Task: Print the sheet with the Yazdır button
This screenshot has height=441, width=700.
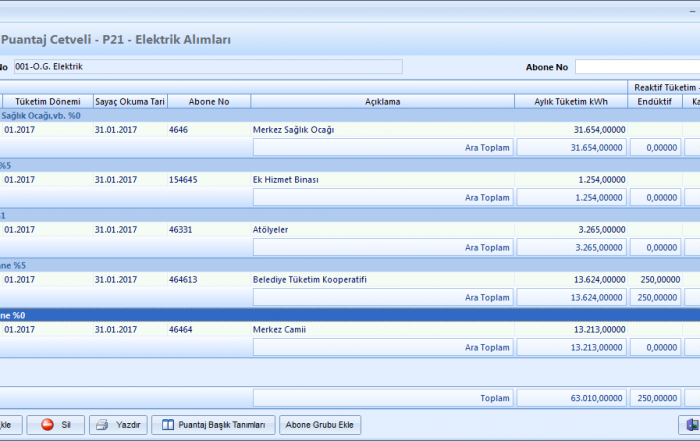Action: [x=118, y=425]
